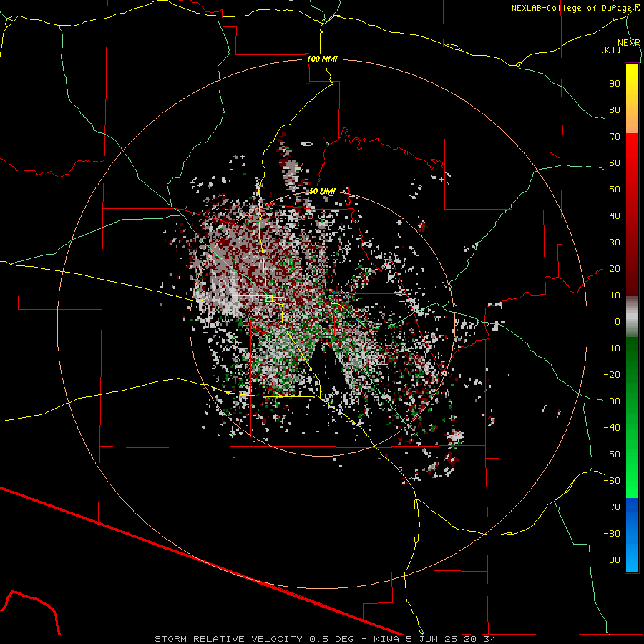The width and height of the screenshot is (644, 644).
Task: Click the -80 value on the velocity scale
Action: click(612, 534)
